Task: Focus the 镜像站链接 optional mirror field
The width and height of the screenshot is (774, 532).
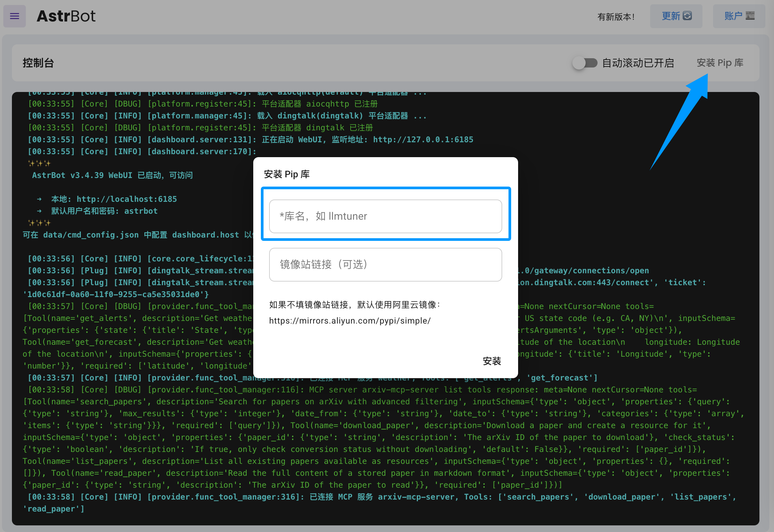Action: click(x=385, y=264)
